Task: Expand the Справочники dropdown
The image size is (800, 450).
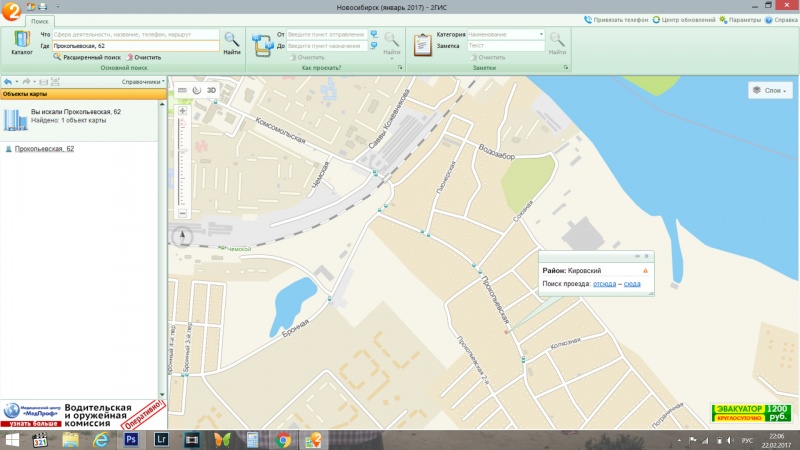Action: coord(143,82)
